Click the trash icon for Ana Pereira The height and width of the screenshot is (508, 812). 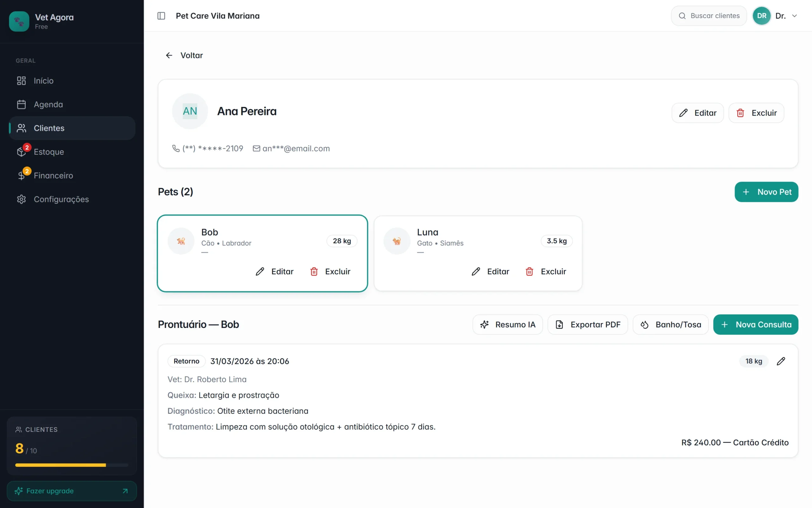click(741, 113)
